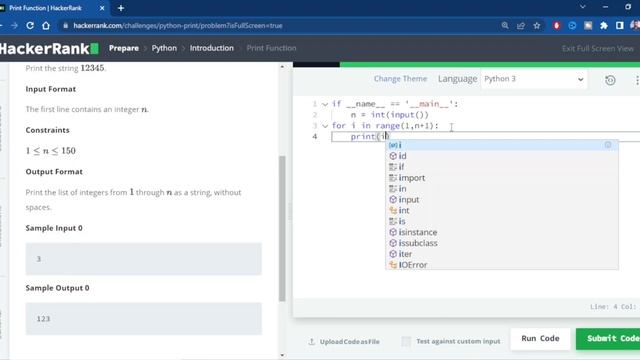Viewport: 640px width, 360px height.
Task: Collapse the code fold arrow on line 1
Action: [325, 104]
